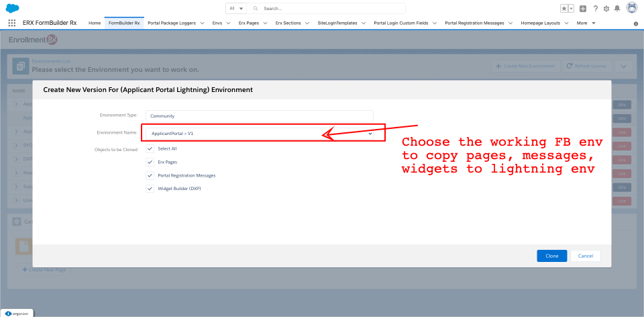The width and height of the screenshot is (644, 317).
Task: Expand the search scope All dropdown
Action: coord(236,9)
